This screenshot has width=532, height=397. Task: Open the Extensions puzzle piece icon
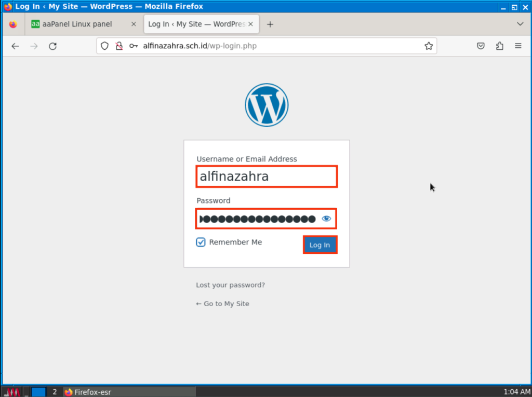(x=499, y=46)
